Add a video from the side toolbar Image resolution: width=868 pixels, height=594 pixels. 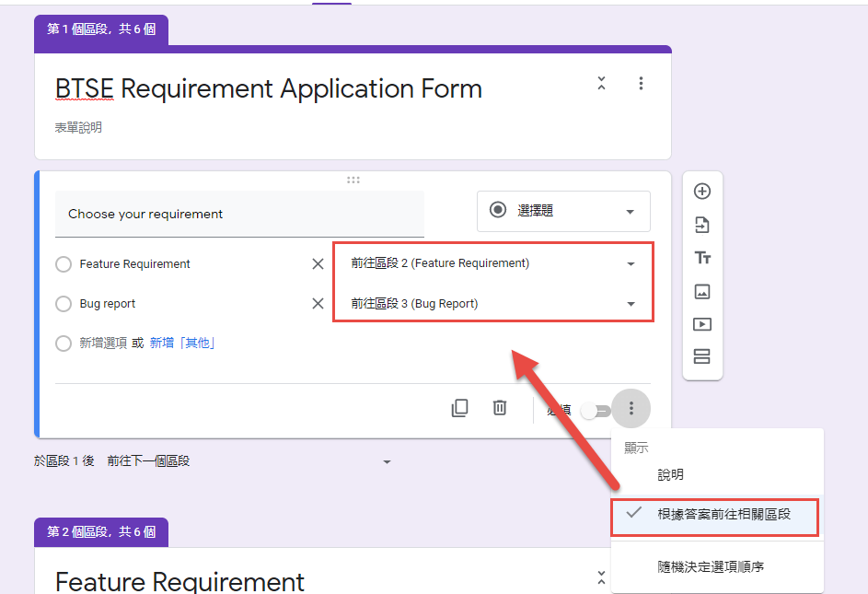coord(702,324)
